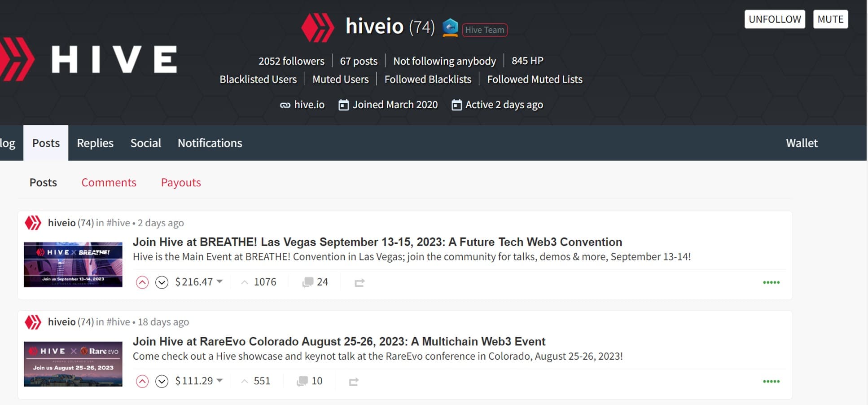Viewport: 868px width, 405px height.
Task: Upvote the RareEvo Colorado post
Action: [x=142, y=381]
